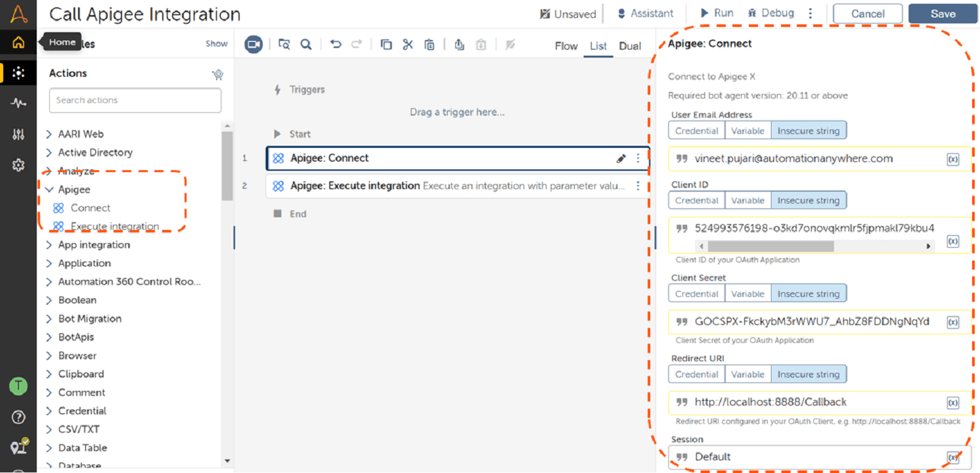Image resolution: width=980 pixels, height=473 pixels.
Task: Click the package download icon beside Actions
Action: [x=217, y=74]
